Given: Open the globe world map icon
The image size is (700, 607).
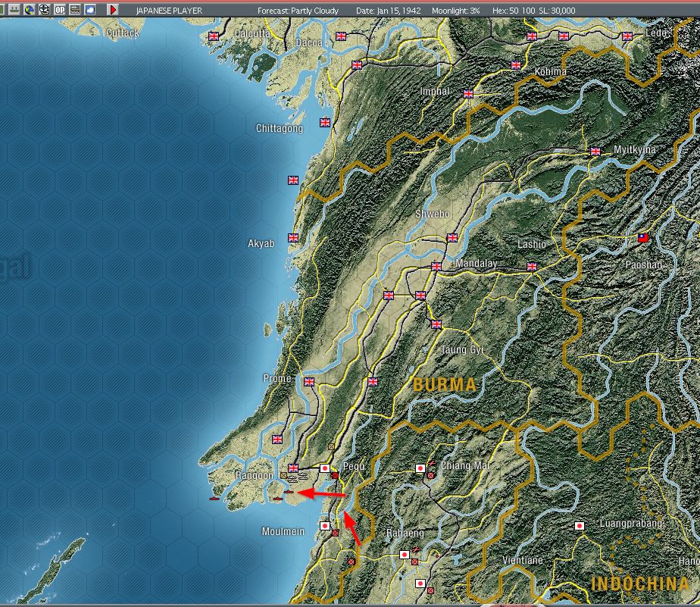Looking at the screenshot, I should (30, 9).
